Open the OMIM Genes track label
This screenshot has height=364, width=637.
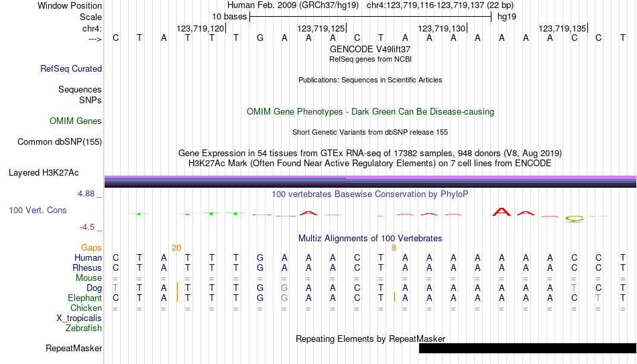tap(75, 121)
